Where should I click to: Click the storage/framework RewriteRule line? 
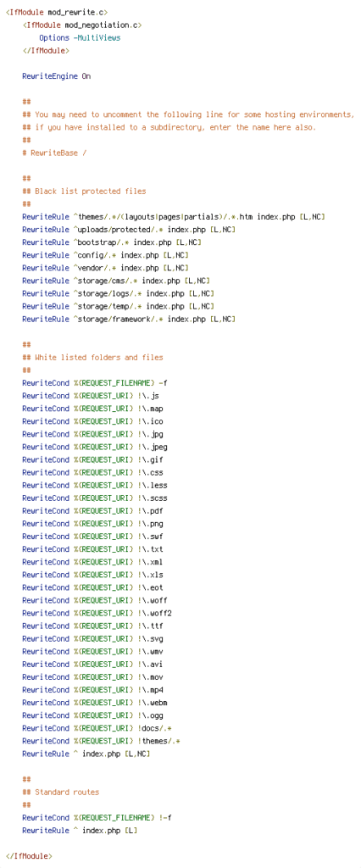129,319
